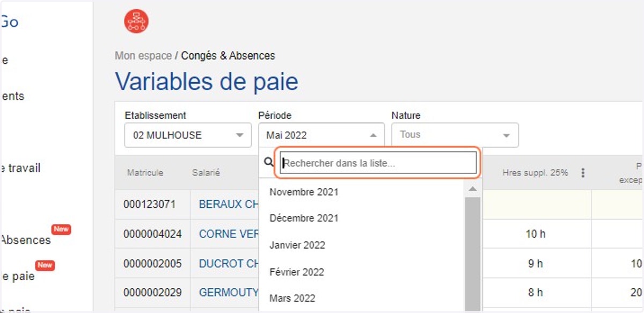Select Novembre 2021 from the period list
Screen dimensions: 644x313
(304, 192)
